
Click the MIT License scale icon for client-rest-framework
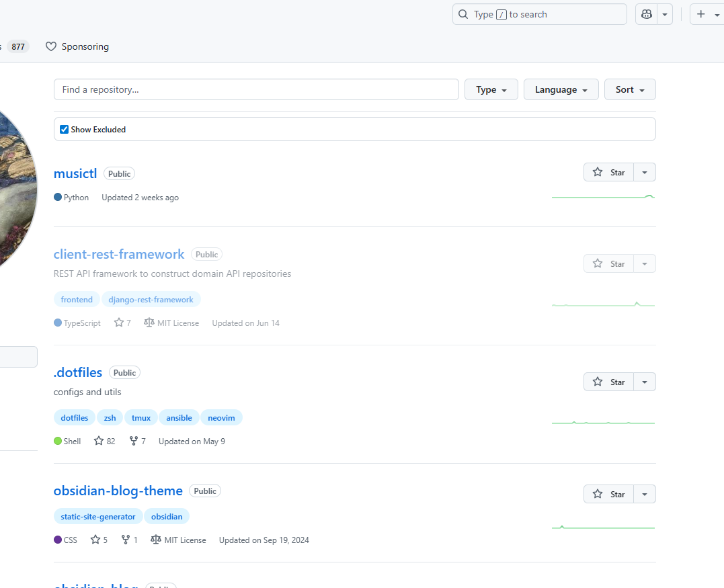[x=149, y=322]
